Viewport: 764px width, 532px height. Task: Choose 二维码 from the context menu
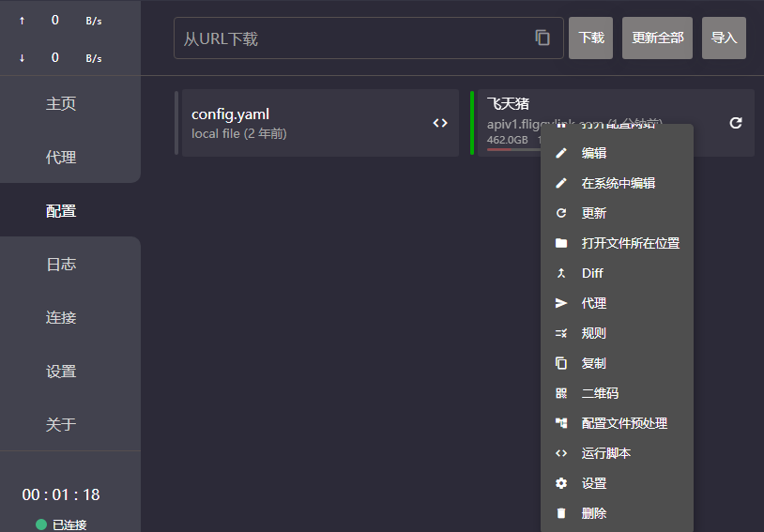[x=617, y=393]
